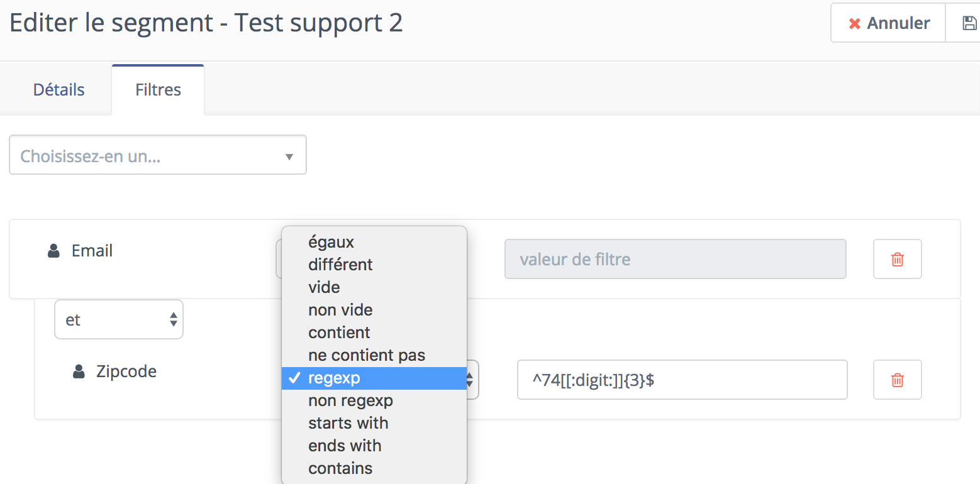Open the 'et' logical operator selector
This screenshot has height=484, width=980.
119,320
